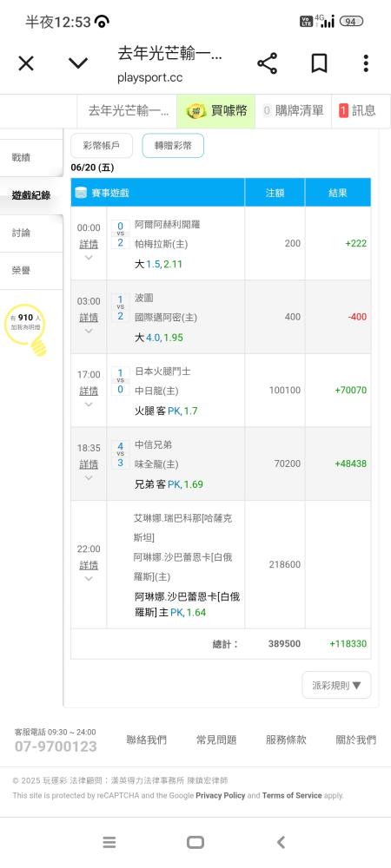Image resolution: width=391 pixels, height=868 pixels.
Task: Open the 購牌清單 menu item
Action: (293, 111)
